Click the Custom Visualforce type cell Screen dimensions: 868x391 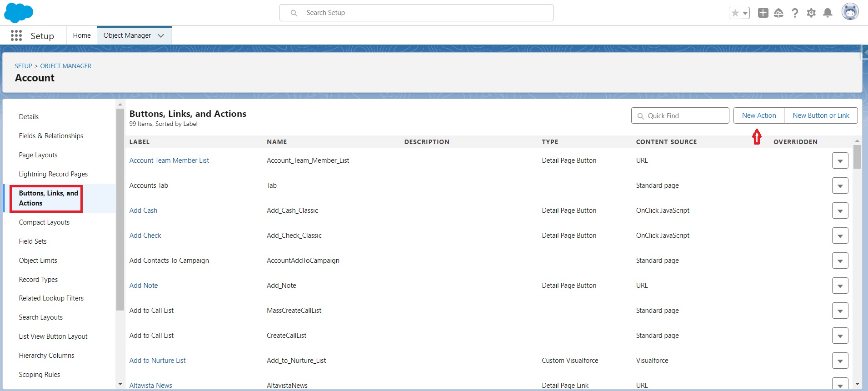coord(570,361)
